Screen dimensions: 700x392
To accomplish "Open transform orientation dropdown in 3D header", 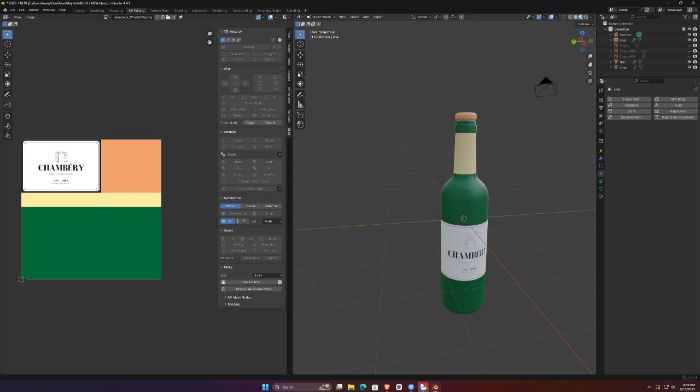I will pos(421,17).
